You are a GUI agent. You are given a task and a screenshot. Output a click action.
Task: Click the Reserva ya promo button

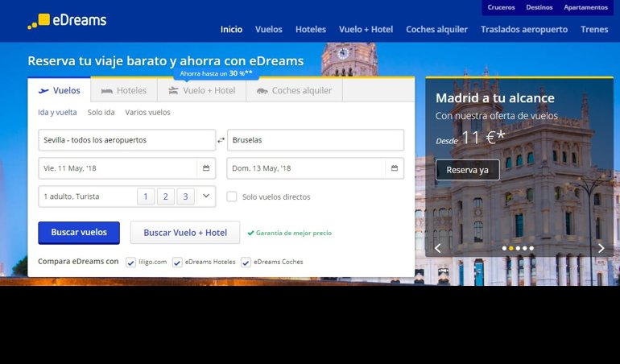click(x=467, y=170)
